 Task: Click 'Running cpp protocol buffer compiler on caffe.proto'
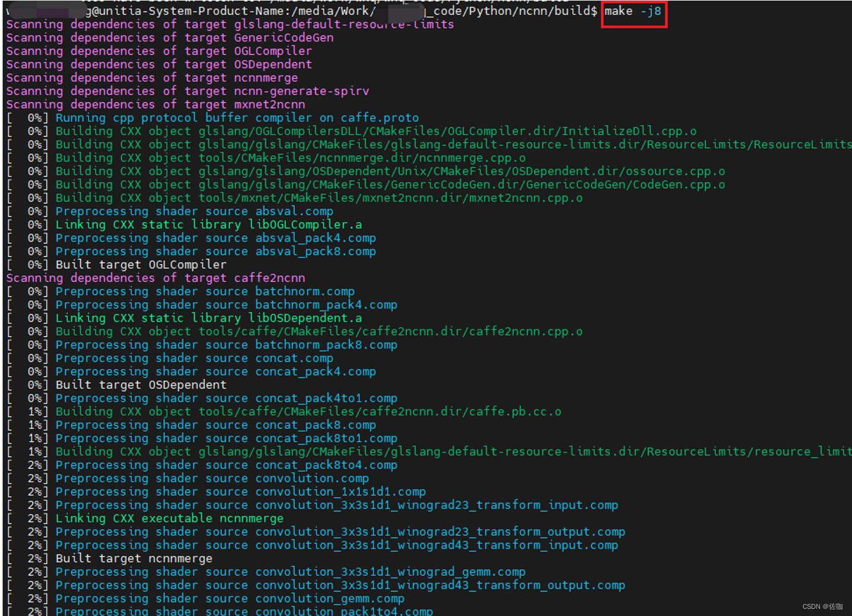[237, 118]
